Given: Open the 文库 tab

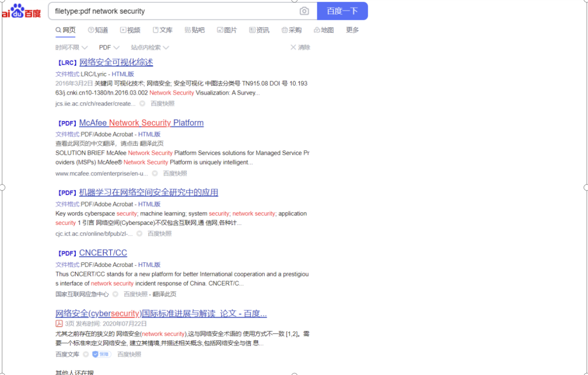Looking at the screenshot, I should (x=162, y=30).
